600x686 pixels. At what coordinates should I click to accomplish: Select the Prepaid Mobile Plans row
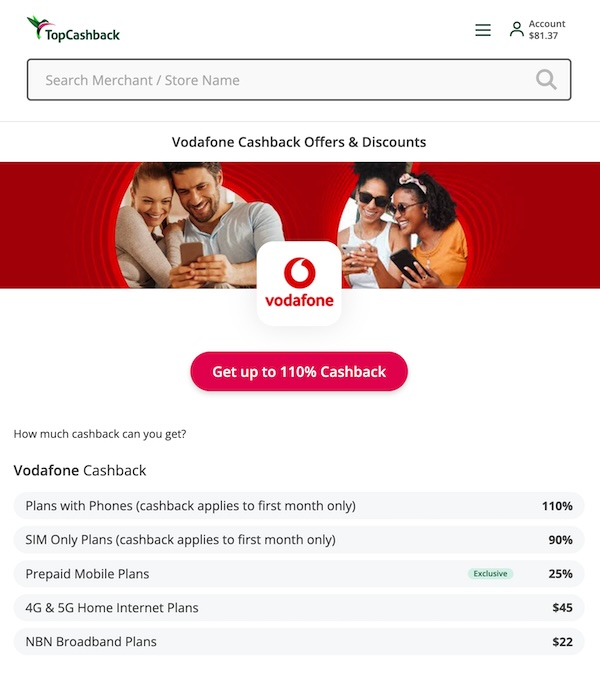tap(299, 574)
